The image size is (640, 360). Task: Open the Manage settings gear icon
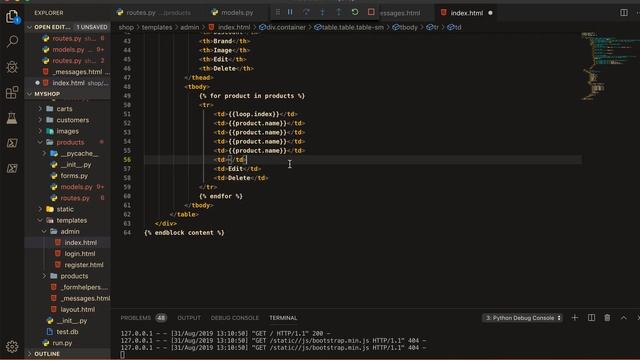click(12, 347)
